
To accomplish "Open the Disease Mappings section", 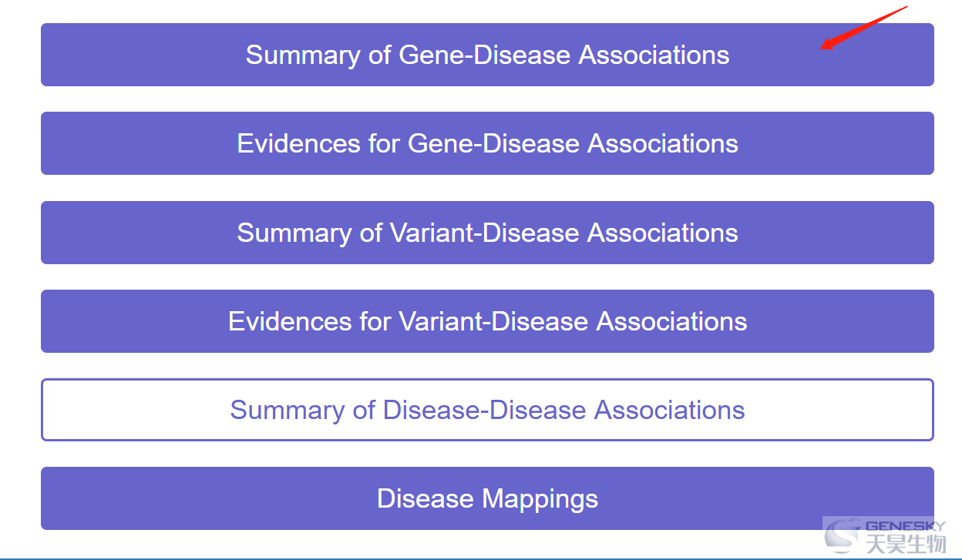I will (x=487, y=498).
